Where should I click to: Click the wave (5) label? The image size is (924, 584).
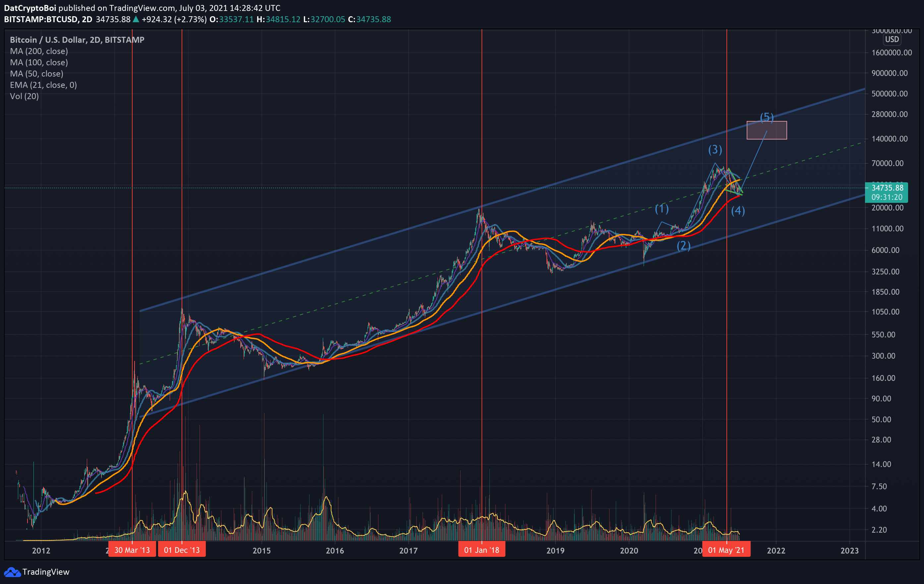click(x=767, y=117)
